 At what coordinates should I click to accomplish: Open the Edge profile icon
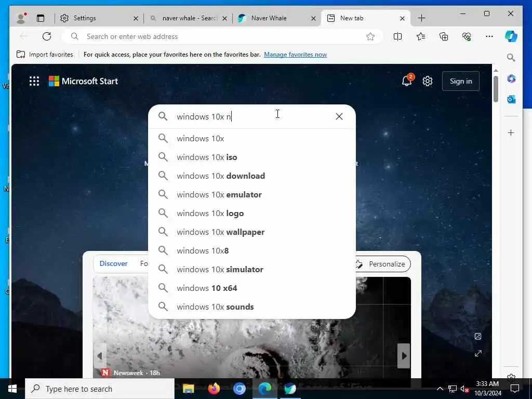21,18
